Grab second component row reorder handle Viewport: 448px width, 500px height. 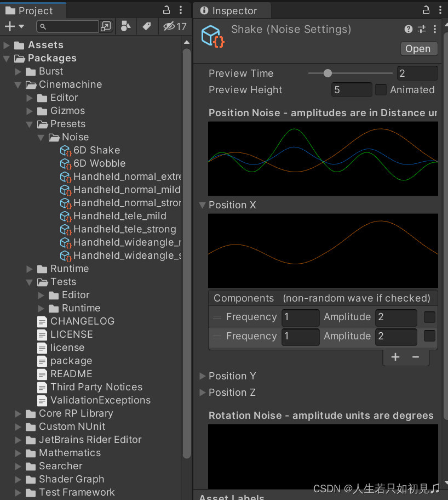[217, 337]
